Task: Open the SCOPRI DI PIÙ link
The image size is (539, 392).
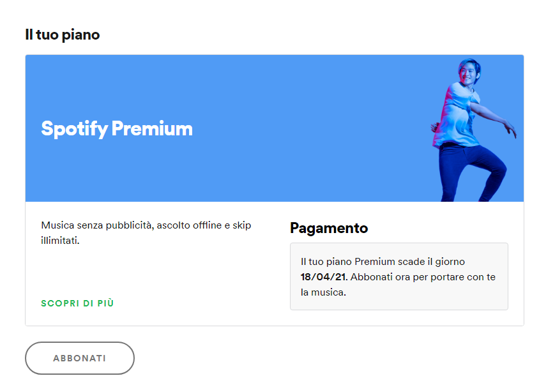Action: (77, 303)
